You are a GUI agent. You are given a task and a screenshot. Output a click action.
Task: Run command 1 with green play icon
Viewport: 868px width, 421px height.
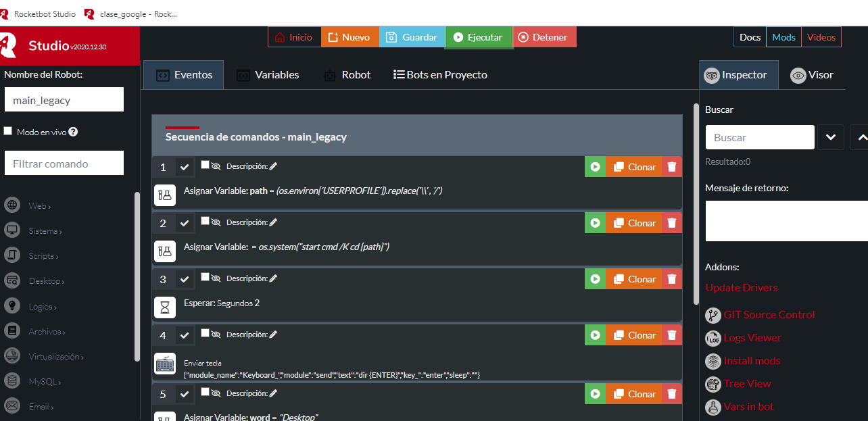(595, 167)
